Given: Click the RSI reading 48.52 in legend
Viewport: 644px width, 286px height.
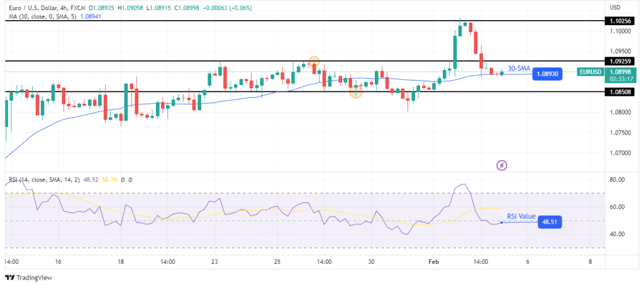Looking at the screenshot, I should 90,180.
